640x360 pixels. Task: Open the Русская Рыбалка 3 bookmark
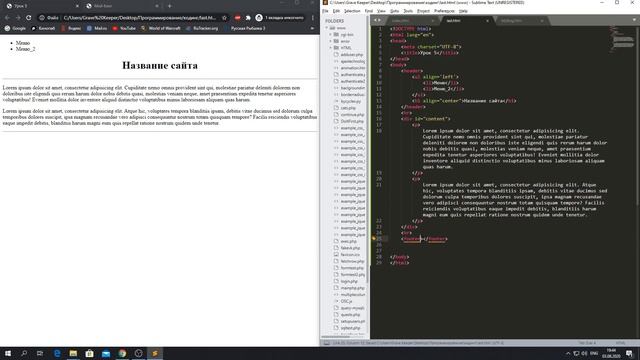tap(245, 28)
